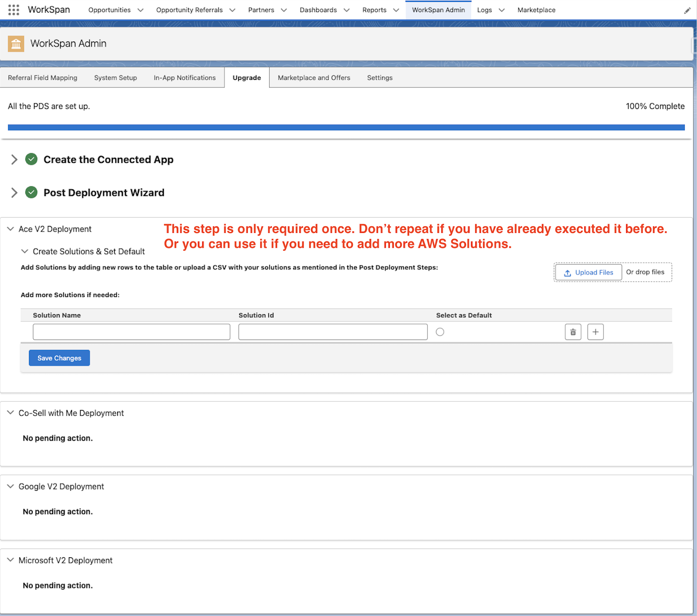Viewport: 697px width, 616px height.
Task: Collapse the Microsoft V2 Deployment section
Action: click(10, 560)
